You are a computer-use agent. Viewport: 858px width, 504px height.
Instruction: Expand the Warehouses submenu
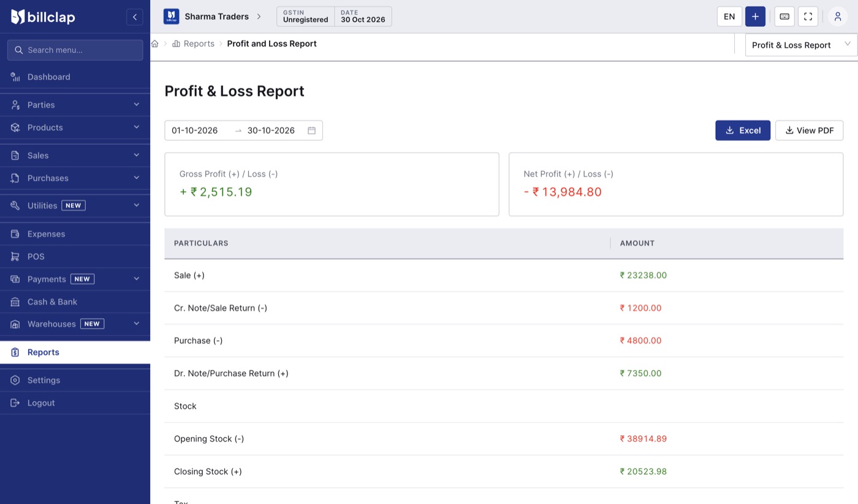click(x=75, y=324)
